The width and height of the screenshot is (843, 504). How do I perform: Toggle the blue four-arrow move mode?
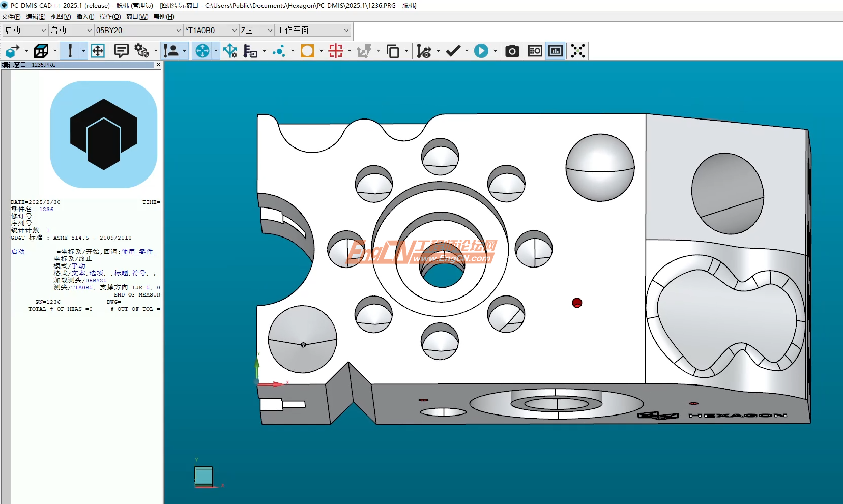click(x=202, y=51)
